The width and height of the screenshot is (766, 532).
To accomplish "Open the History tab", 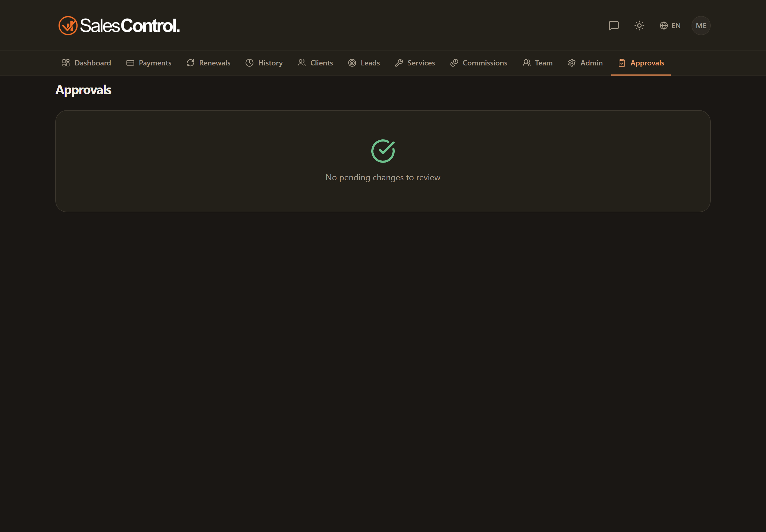I will point(264,63).
